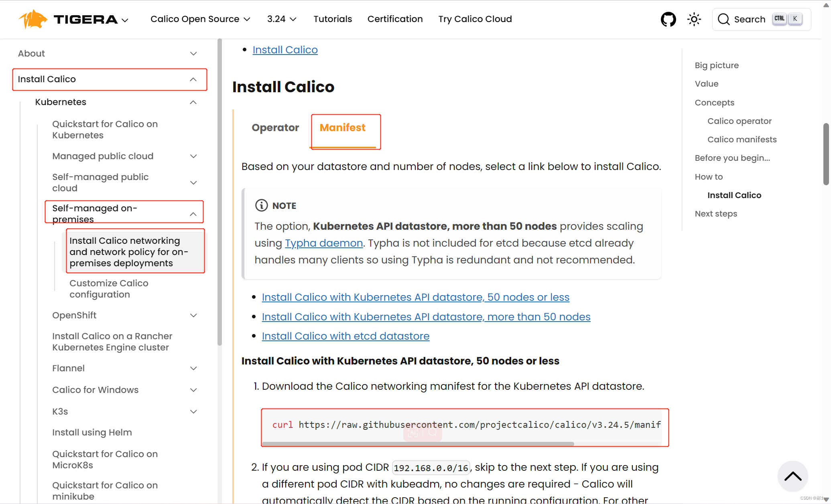The height and width of the screenshot is (504, 831).
Task: Expand the Managed public cloud section
Action: coord(193,156)
